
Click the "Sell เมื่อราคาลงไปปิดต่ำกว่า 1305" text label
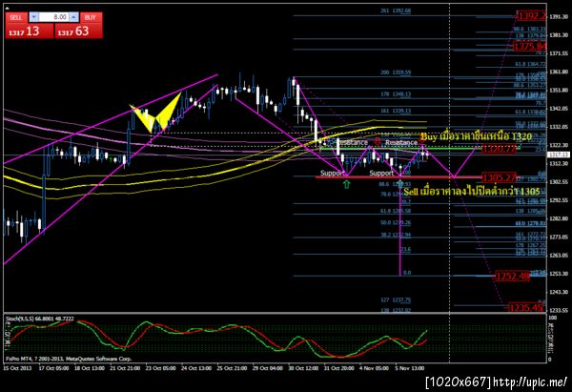pyautogui.click(x=472, y=192)
